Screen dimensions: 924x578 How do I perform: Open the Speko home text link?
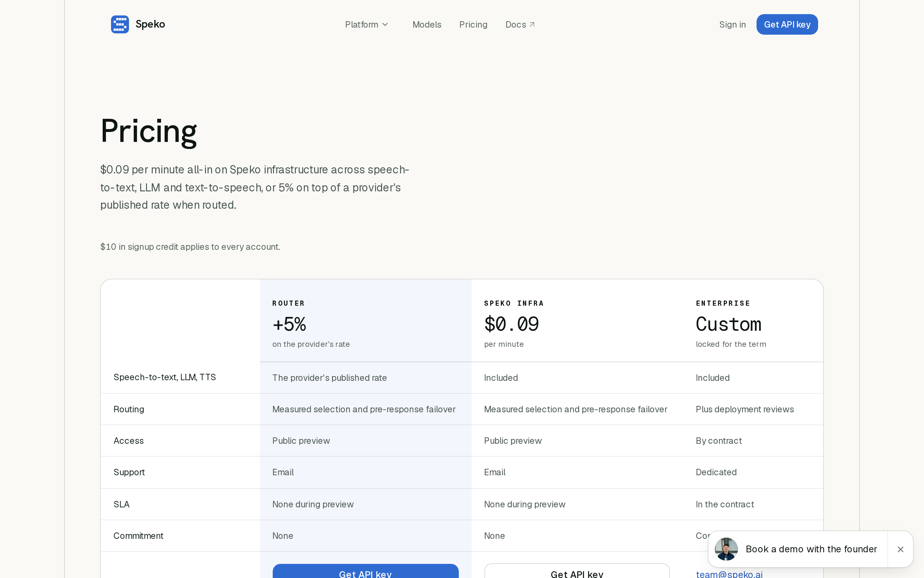click(x=150, y=24)
